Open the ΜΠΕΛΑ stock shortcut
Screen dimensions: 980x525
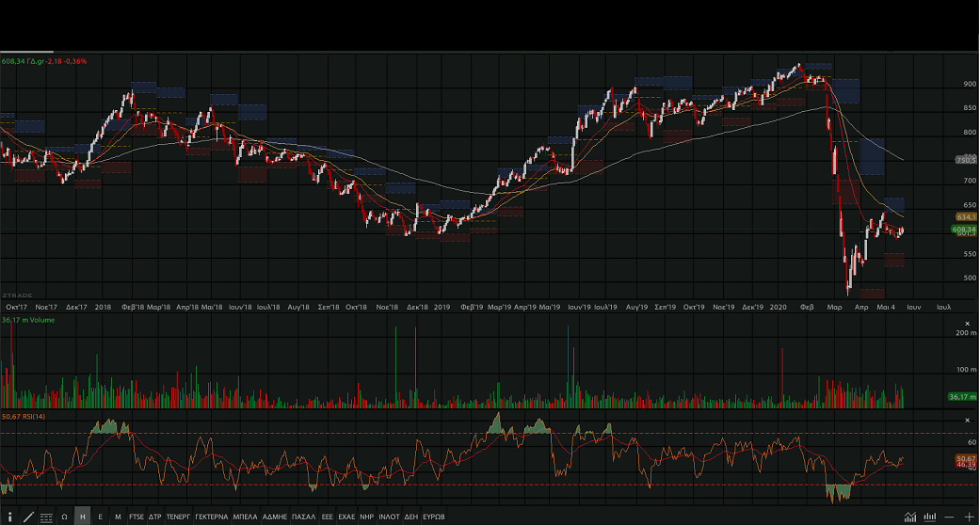245,517
